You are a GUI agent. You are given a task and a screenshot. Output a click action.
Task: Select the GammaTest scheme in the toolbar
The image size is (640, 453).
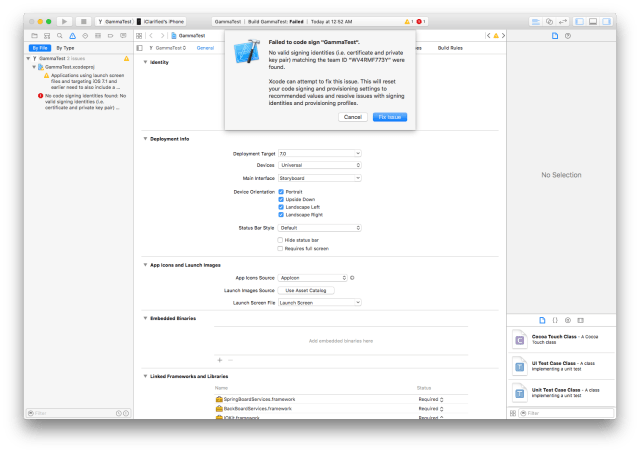coord(115,22)
